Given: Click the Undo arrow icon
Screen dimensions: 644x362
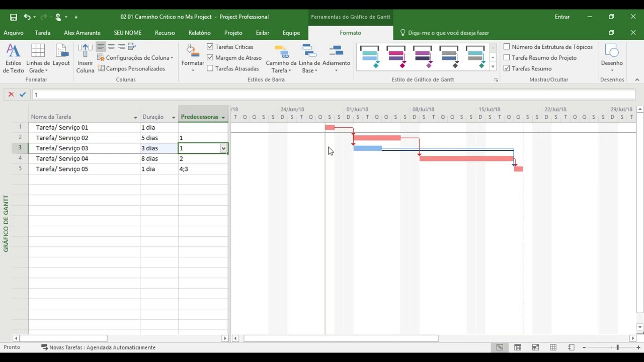Looking at the screenshot, I should [27, 17].
